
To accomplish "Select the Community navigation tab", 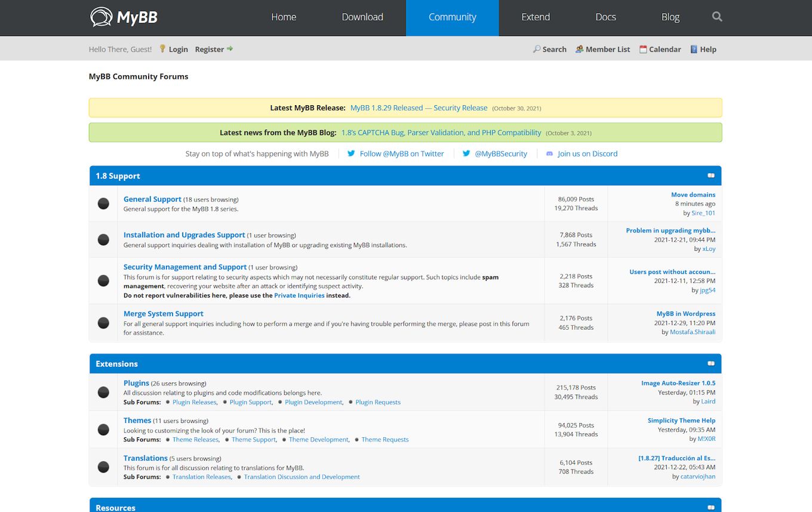I will (452, 17).
